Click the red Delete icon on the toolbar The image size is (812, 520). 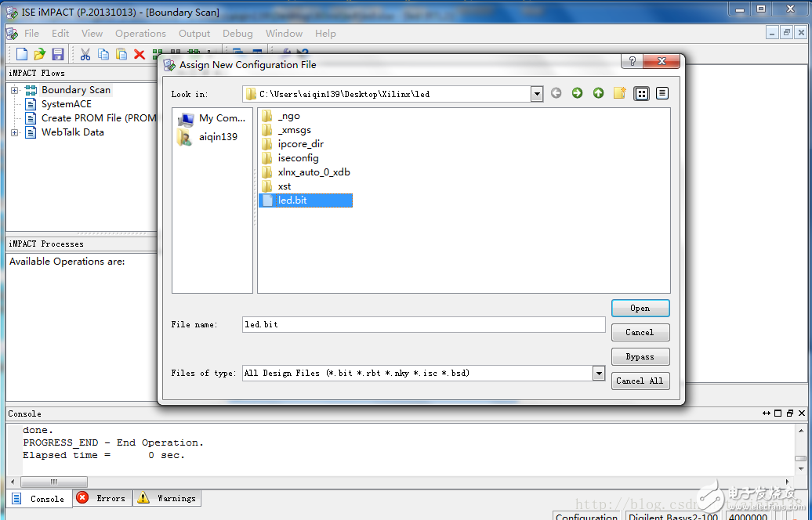[140, 54]
